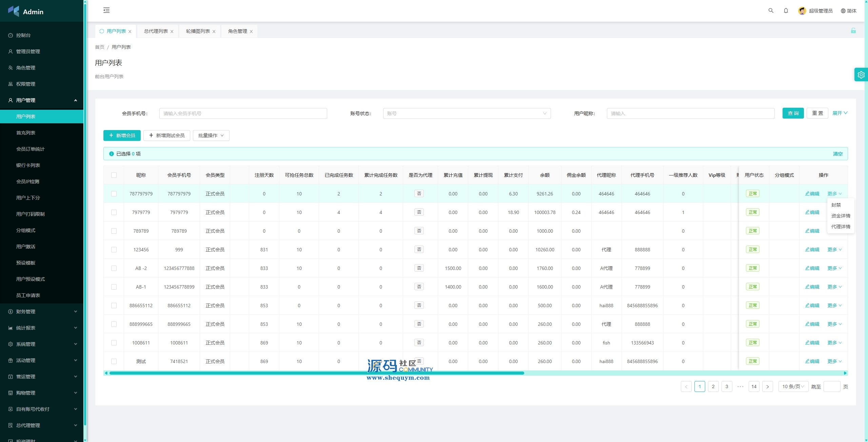The width and height of the screenshot is (868, 442).
Task: Open the 账号状态 dropdown
Action: pos(467,113)
